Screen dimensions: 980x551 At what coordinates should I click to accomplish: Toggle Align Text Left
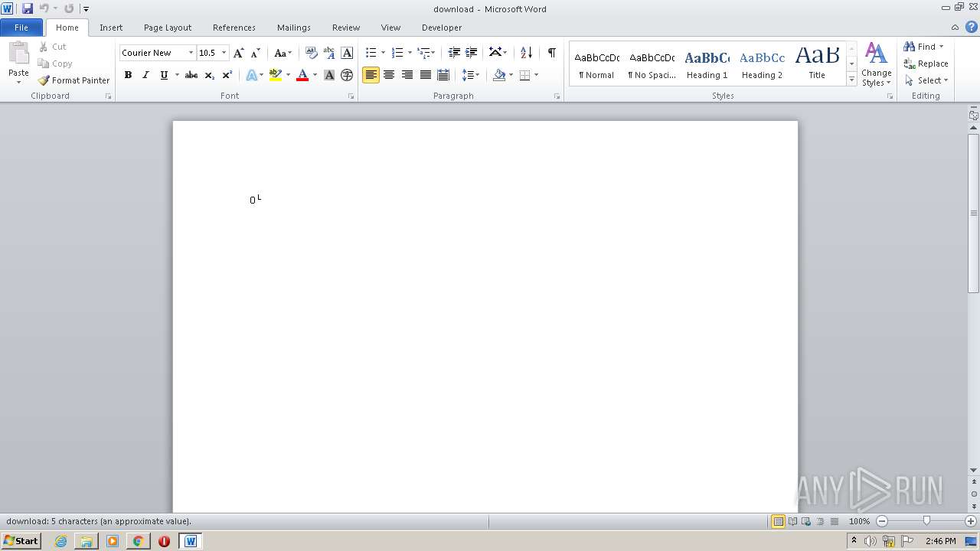click(371, 75)
